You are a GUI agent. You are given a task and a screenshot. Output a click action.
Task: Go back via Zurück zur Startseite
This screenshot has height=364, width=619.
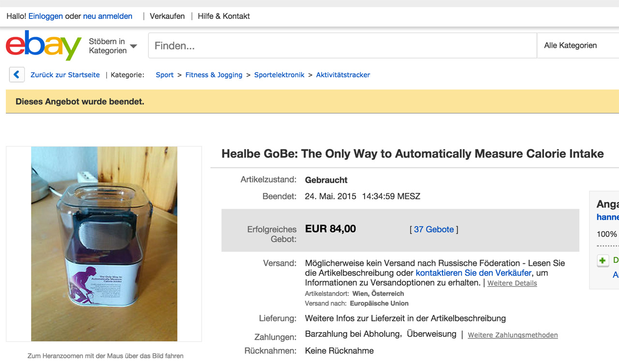[x=65, y=75]
